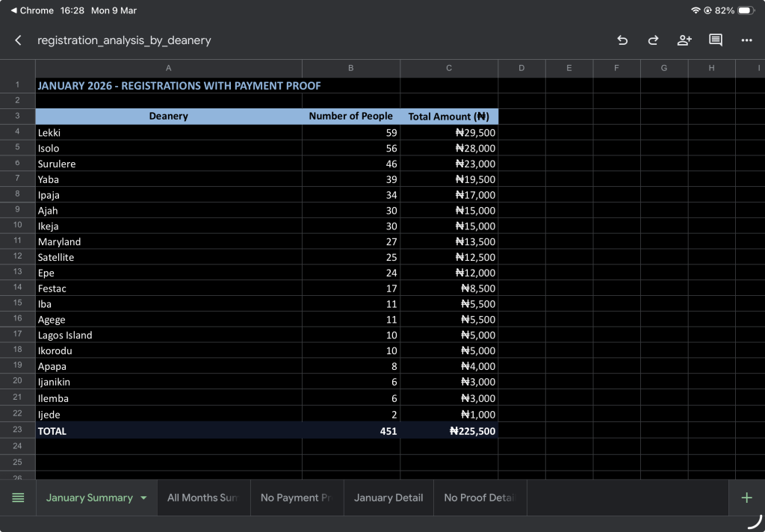This screenshot has width=765, height=532.
Task: Expand the January Summary tab dropdown arrow
Action: (143, 498)
